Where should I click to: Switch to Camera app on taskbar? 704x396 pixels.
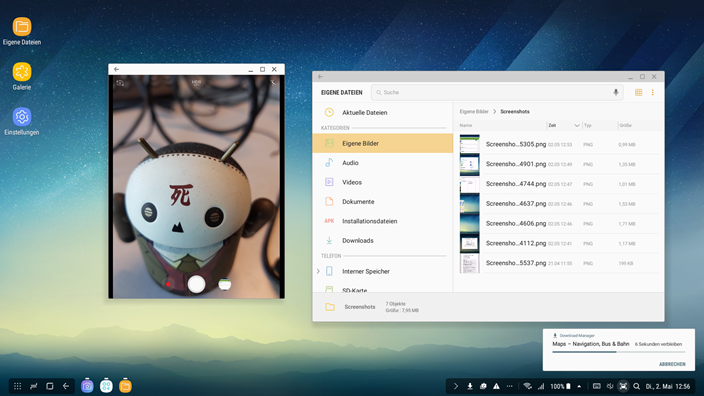87,386
